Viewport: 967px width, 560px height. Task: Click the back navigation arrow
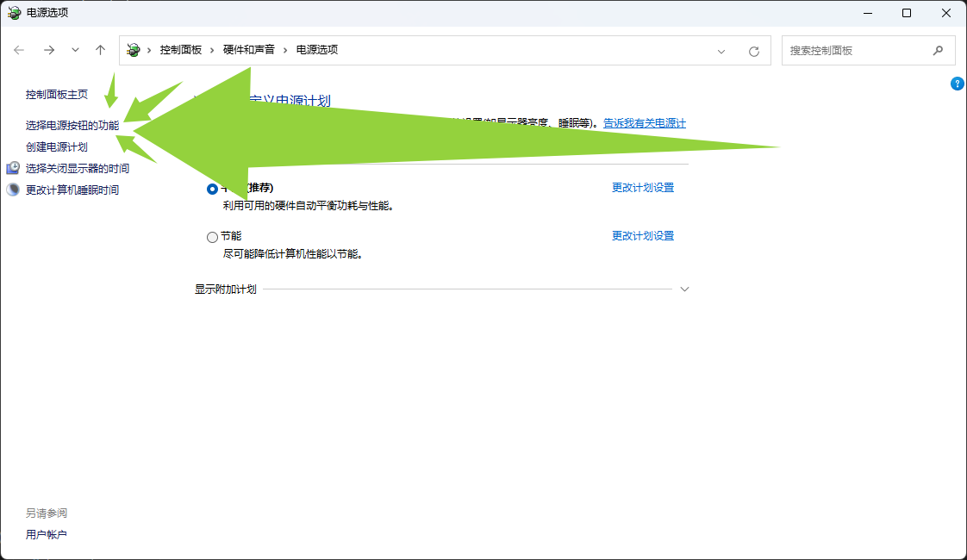tap(19, 50)
